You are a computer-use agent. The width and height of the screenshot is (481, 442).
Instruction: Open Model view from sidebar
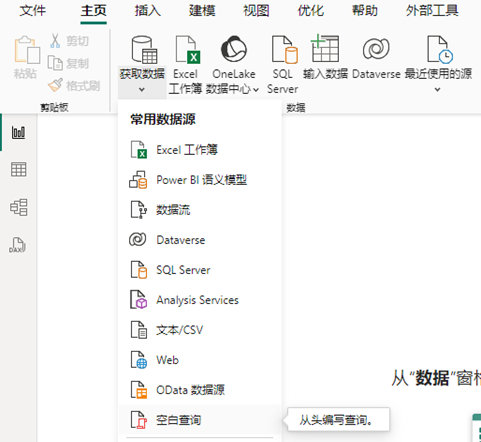pyautogui.click(x=19, y=207)
